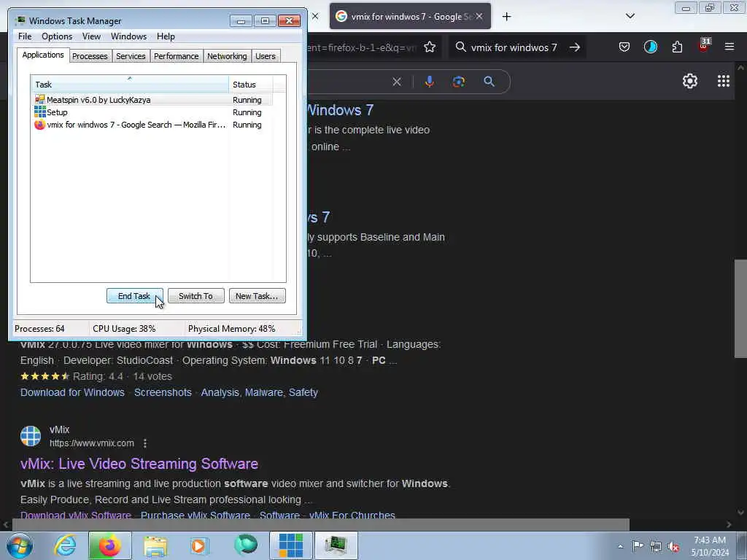Screen dimensions: 747x560
Task: Click the https://www.vmix.com URL text
Action: click(91, 443)
